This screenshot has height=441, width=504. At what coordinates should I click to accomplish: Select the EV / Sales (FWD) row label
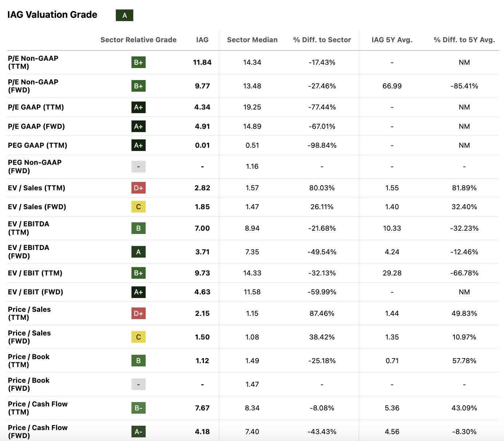(37, 207)
